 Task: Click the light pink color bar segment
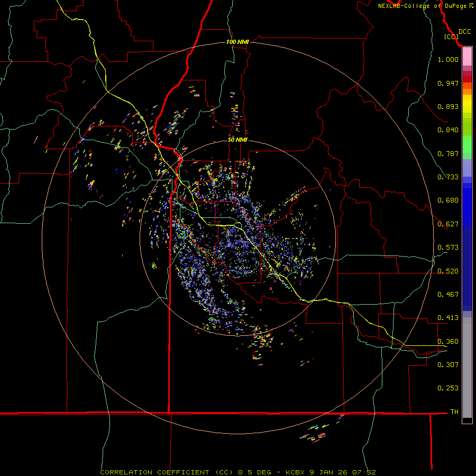coord(467,57)
